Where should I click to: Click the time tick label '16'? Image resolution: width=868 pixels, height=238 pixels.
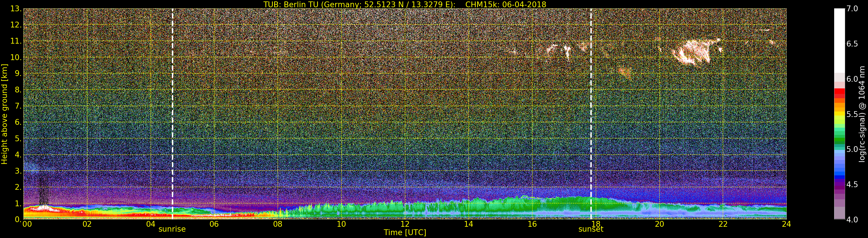532,224
